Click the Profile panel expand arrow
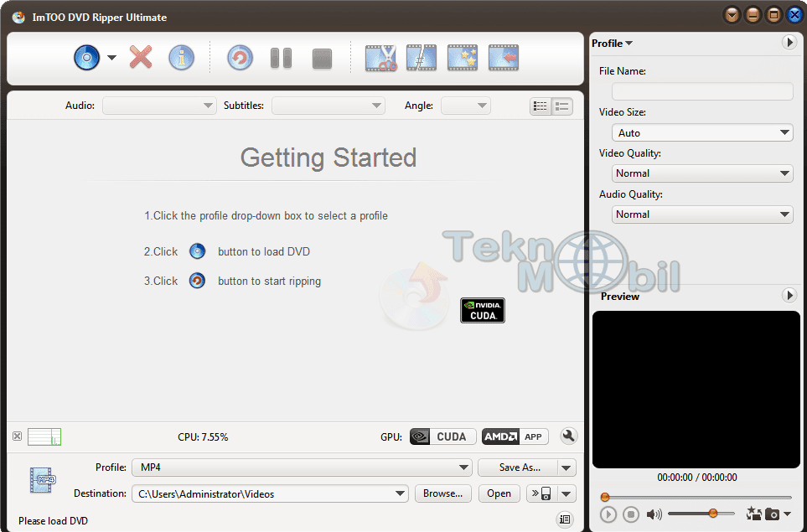This screenshot has width=807, height=532. tap(789, 42)
